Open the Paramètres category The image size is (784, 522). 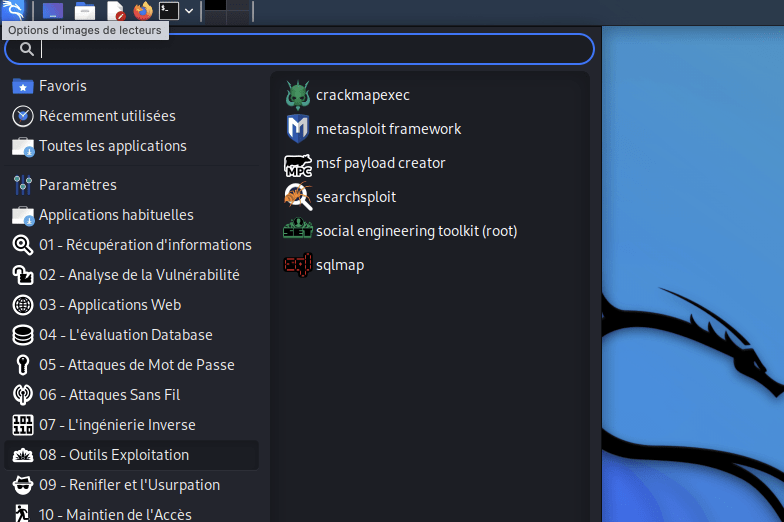(132, 185)
